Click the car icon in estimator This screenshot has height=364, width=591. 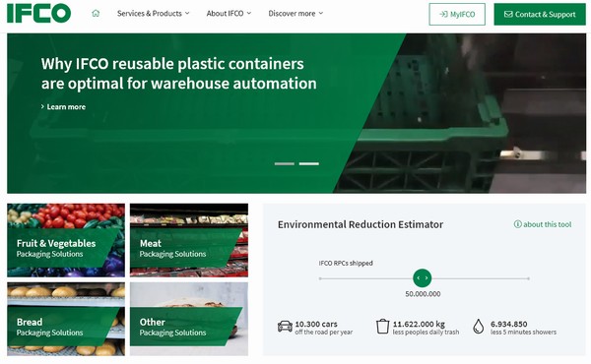(x=285, y=327)
